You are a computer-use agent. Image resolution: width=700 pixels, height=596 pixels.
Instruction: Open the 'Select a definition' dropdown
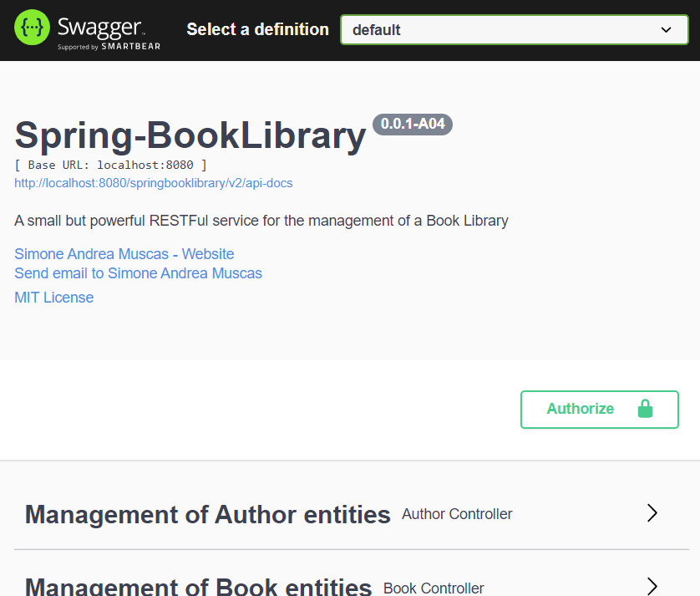pos(515,30)
